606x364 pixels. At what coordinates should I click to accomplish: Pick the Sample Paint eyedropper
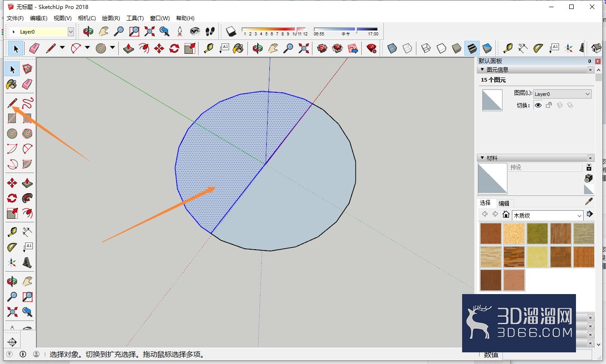[589, 202]
